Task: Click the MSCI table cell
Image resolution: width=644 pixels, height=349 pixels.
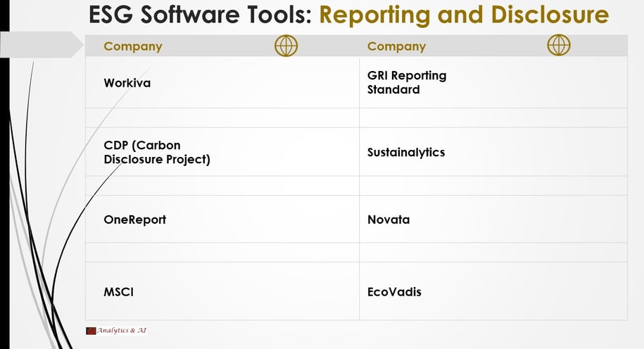Action: click(222, 291)
